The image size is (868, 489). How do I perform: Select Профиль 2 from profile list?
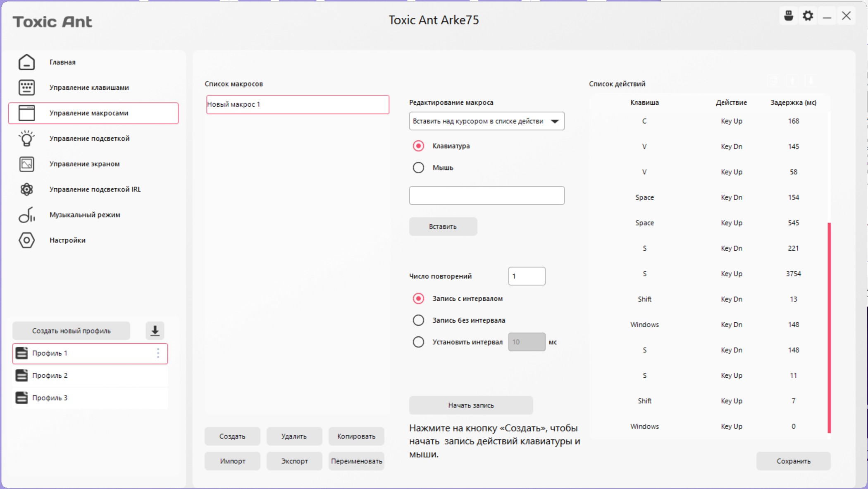click(x=90, y=376)
